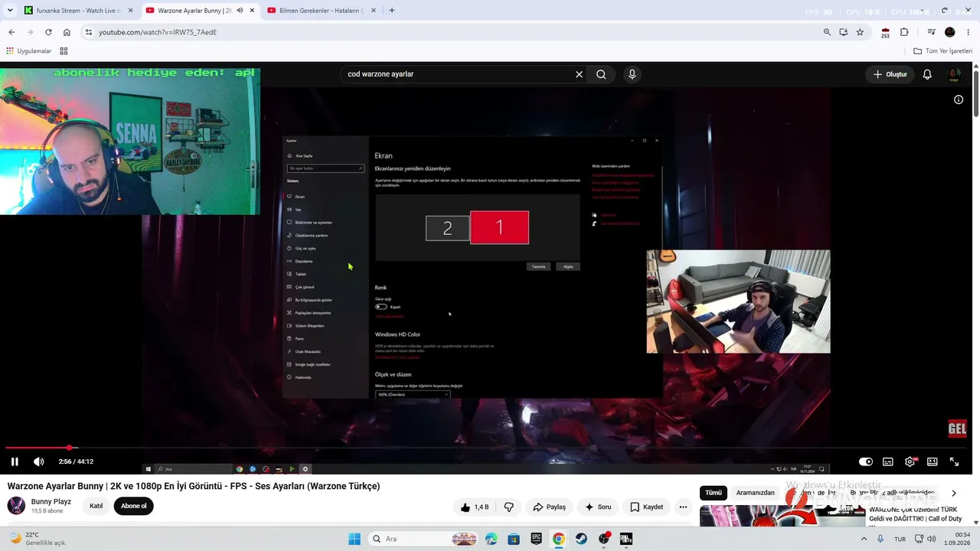The height and width of the screenshot is (551, 980).
Task: Mute the video player volume
Action: point(39,461)
